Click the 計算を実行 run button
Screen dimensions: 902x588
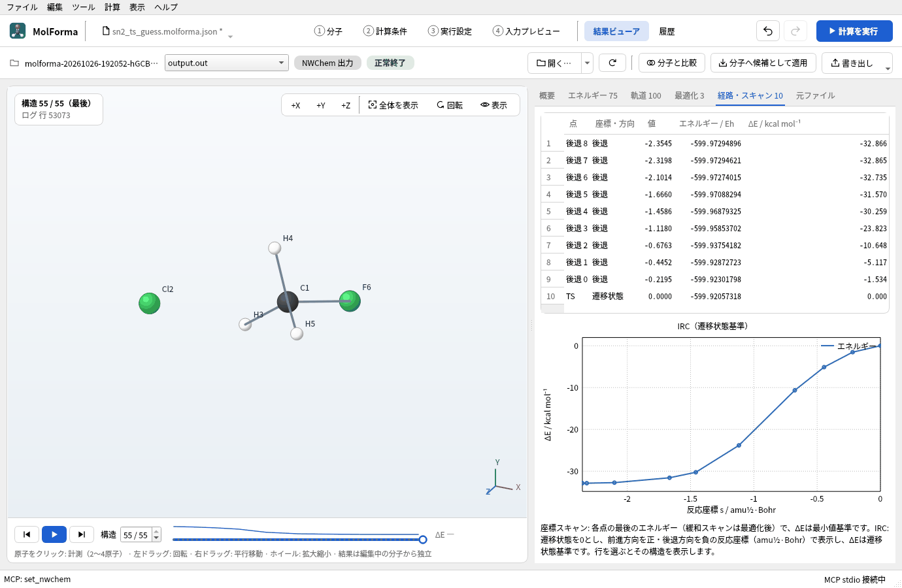point(854,31)
